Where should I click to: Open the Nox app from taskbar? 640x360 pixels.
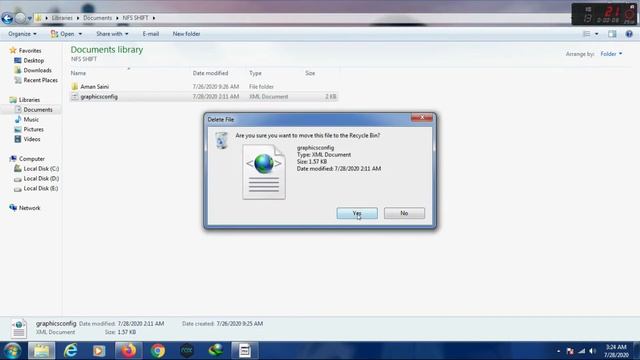pos(187,351)
